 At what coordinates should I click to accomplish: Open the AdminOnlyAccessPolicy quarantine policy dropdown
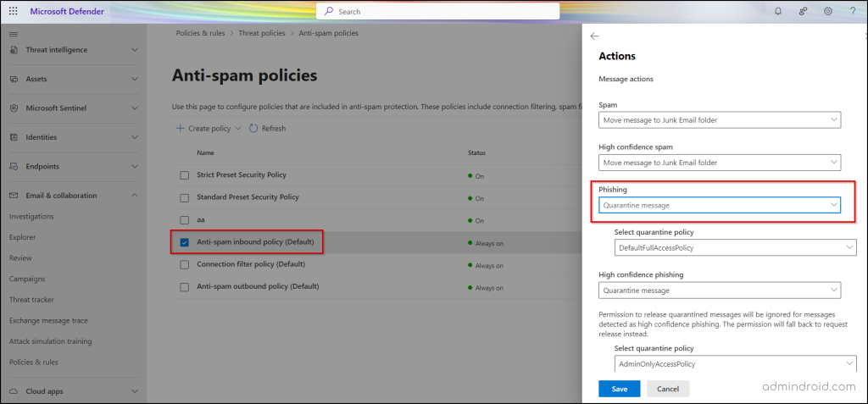click(x=735, y=363)
